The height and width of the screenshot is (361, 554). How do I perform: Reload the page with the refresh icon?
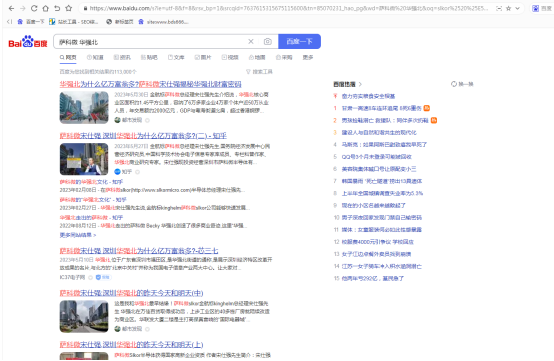click(34, 8)
